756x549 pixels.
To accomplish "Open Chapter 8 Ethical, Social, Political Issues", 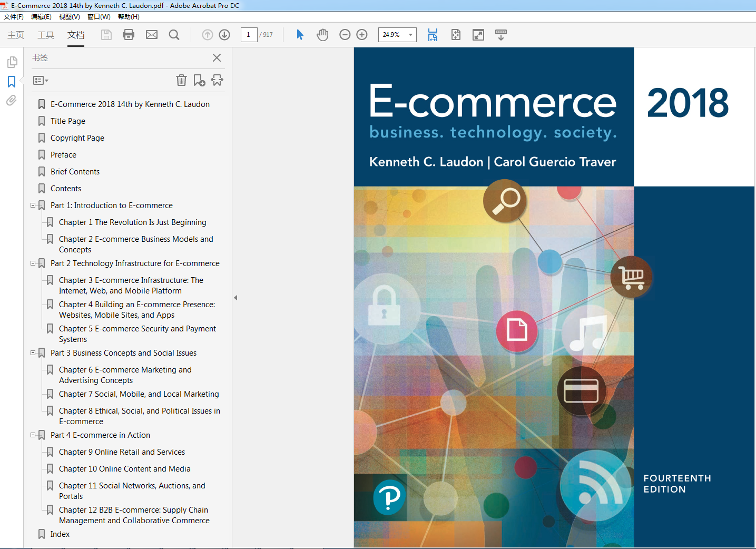I will (140, 416).
